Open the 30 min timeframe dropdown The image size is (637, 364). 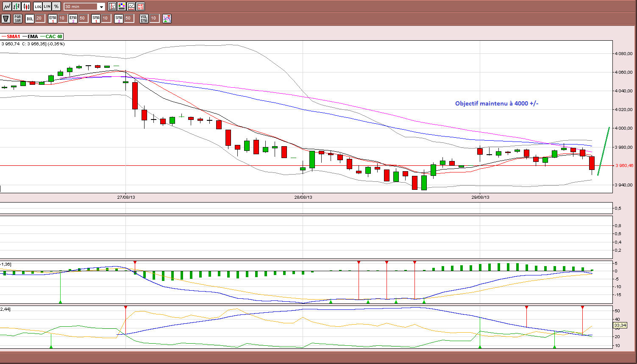pyautogui.click(x=84, y=7)
